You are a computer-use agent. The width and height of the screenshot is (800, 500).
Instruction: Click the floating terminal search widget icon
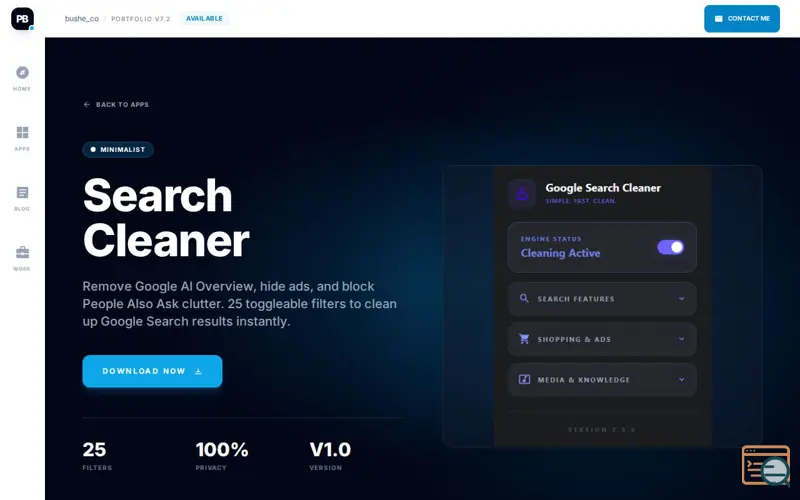tap(766, 465)
